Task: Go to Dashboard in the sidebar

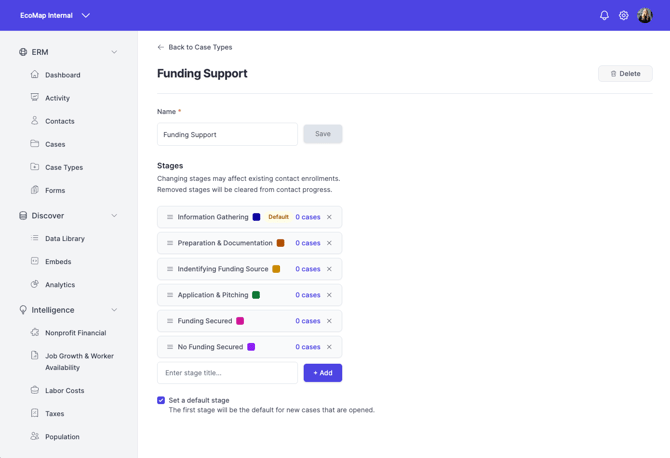Action: point(62,75)
